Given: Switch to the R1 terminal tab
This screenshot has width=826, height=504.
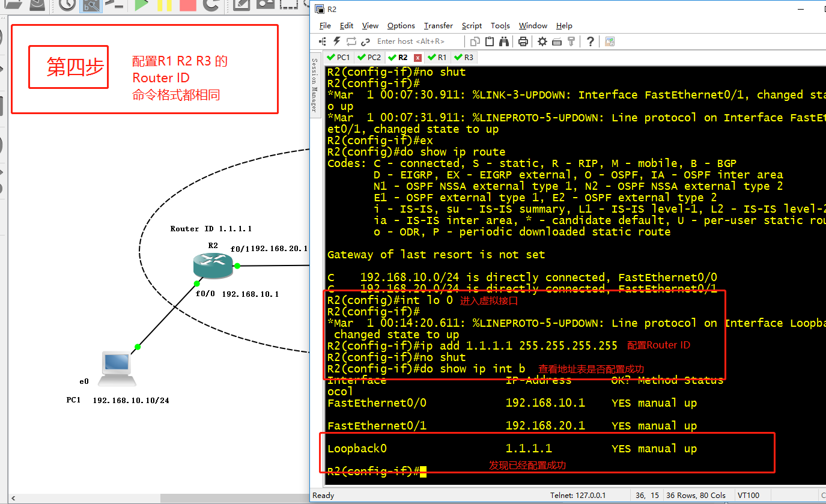Looking at the screenshot, I should [x=437, y=57].
